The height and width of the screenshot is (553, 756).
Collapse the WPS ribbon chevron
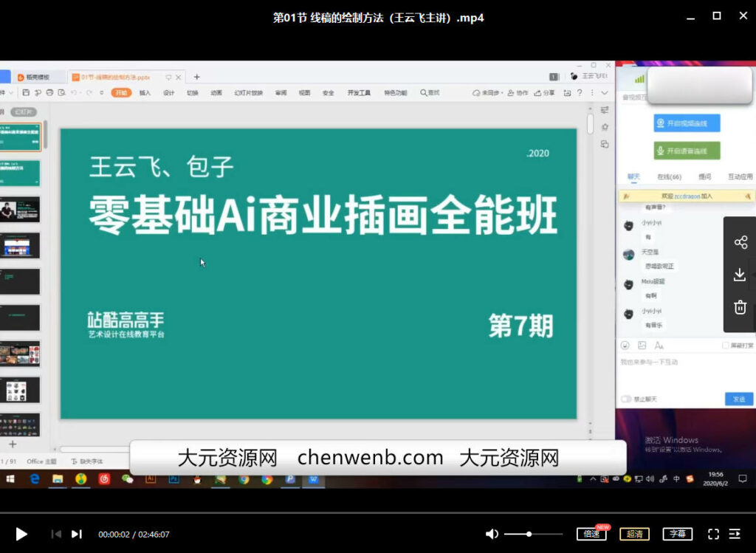pyautogui.click(x=605, y=92)
